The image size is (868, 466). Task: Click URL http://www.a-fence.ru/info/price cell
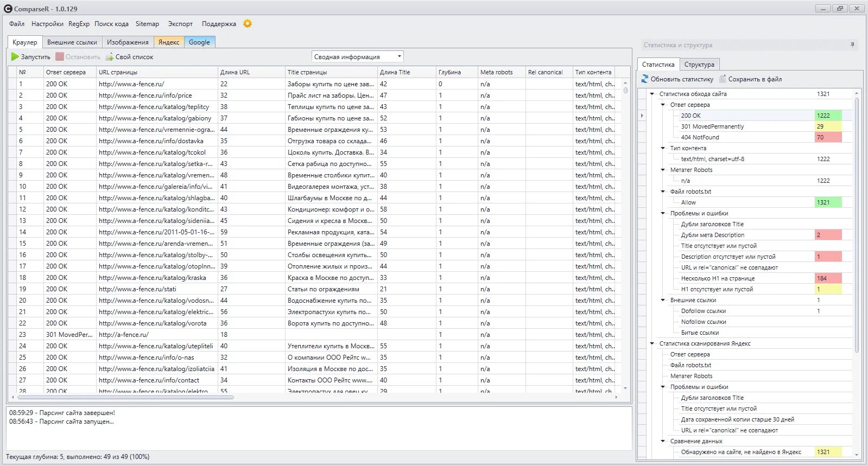[x=157, y=95]
